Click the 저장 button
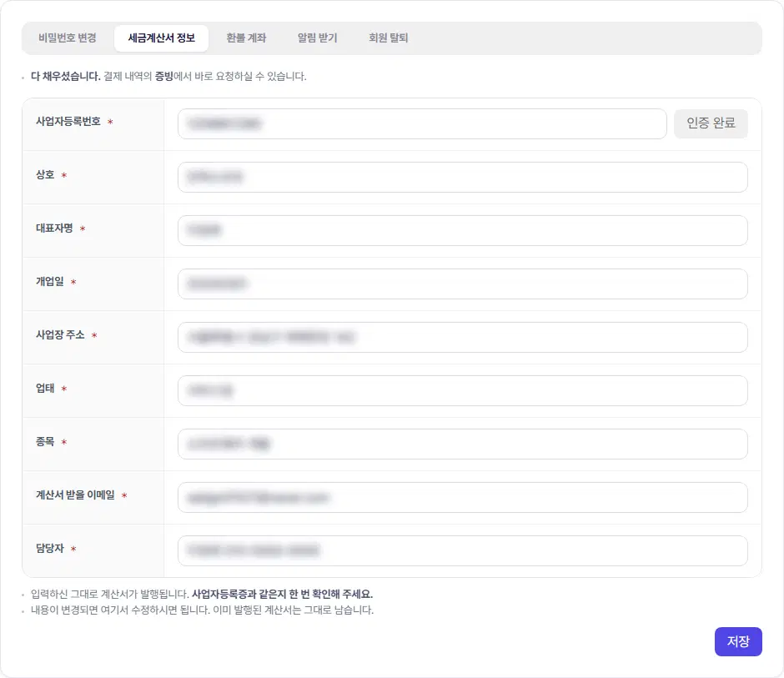This screenshot has height=678, width=784. point(738,641)
